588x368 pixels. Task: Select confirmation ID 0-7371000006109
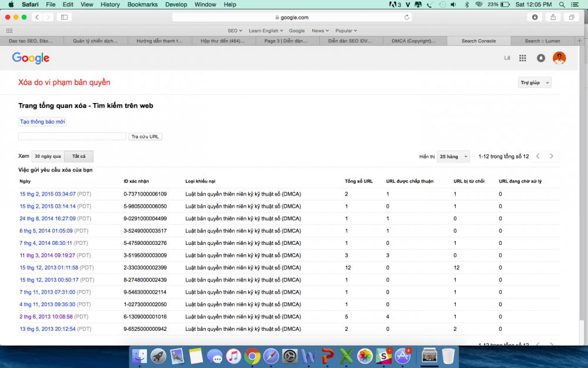pyautogui.click(x=145, y=194)
